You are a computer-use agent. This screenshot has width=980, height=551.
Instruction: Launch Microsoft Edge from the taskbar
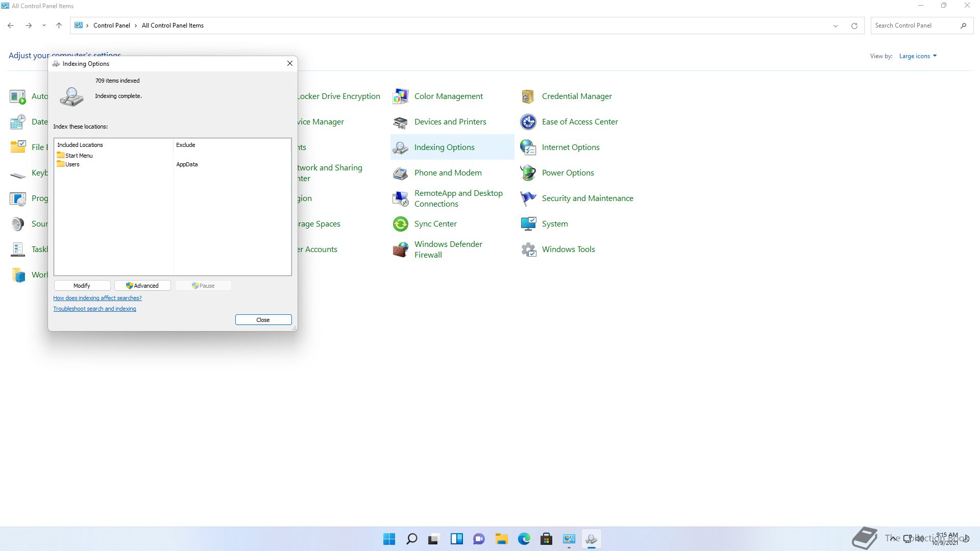[524, 539]
